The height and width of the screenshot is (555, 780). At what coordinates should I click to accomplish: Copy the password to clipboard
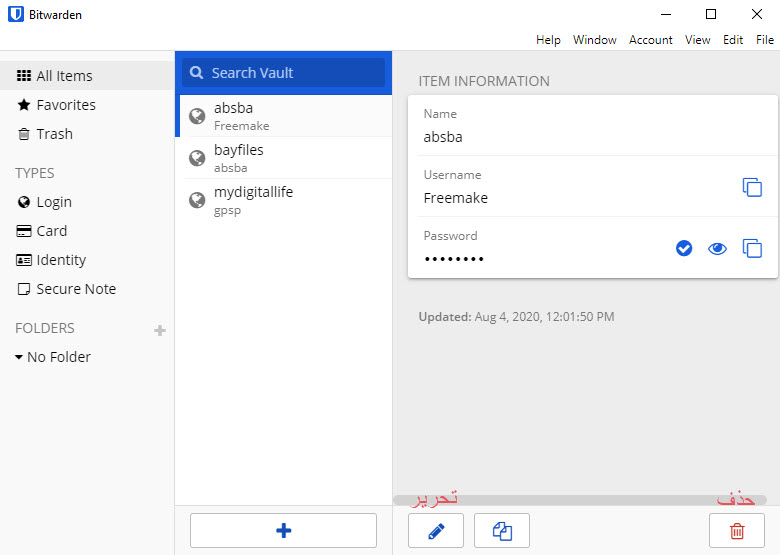click(752, 248)
